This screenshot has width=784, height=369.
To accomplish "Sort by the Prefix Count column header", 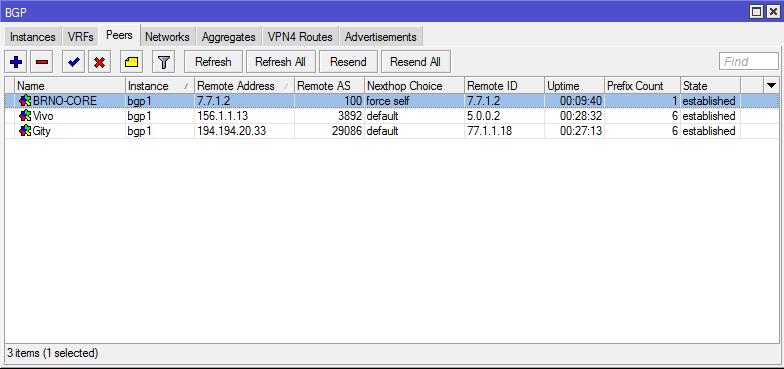I will (642, 86).
